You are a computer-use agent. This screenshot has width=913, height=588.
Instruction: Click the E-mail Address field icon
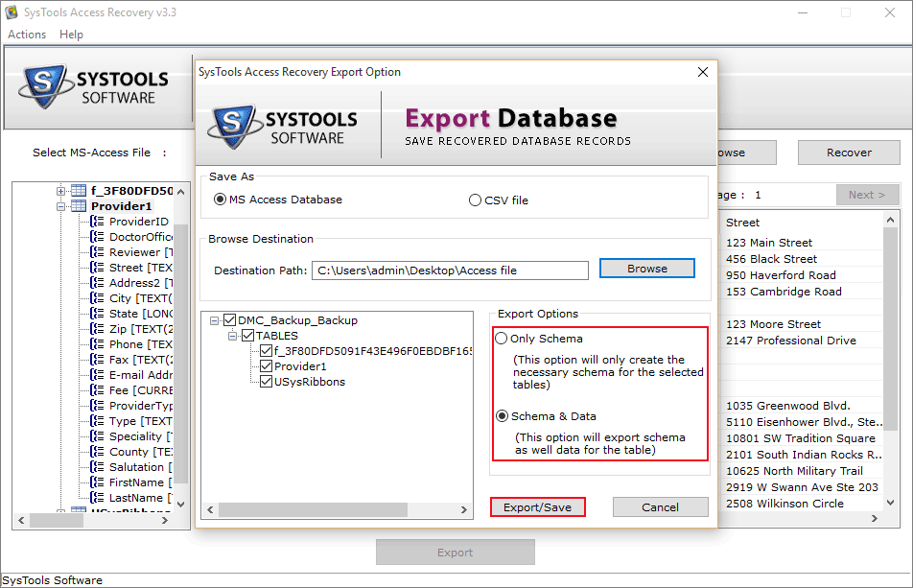coord(97,375)
